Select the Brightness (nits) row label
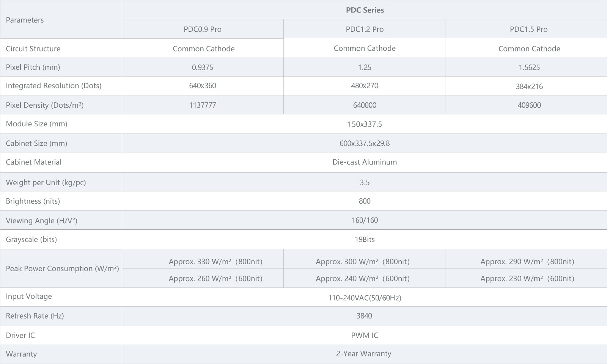This screenshot has height=364, width=607. 33,201
